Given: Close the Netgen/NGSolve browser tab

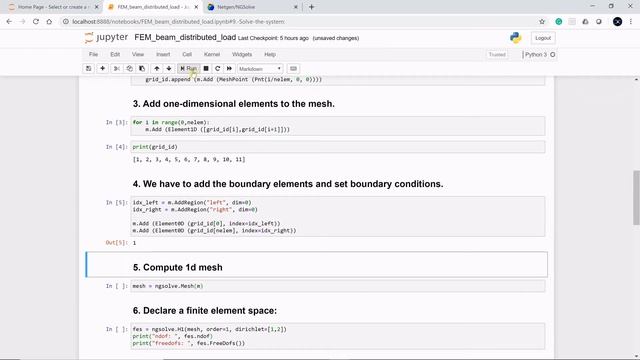Looking at the screenshot, I should point(296,7).
